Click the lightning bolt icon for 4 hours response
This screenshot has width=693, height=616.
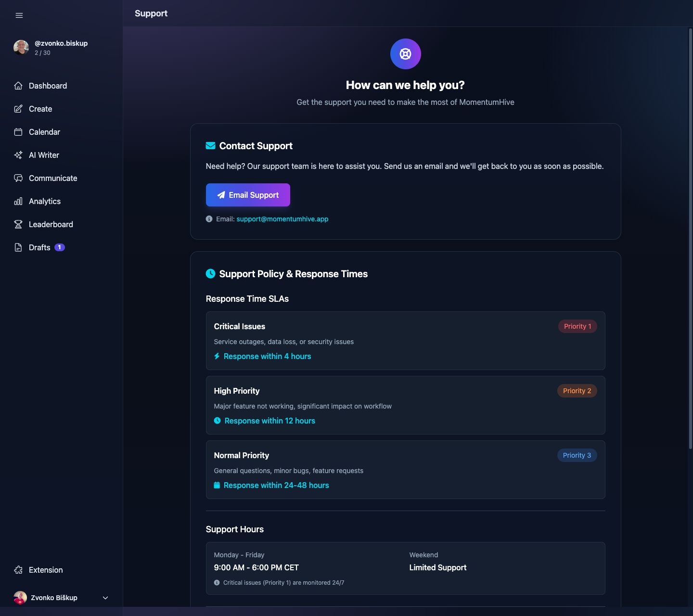tap(217, 356)
